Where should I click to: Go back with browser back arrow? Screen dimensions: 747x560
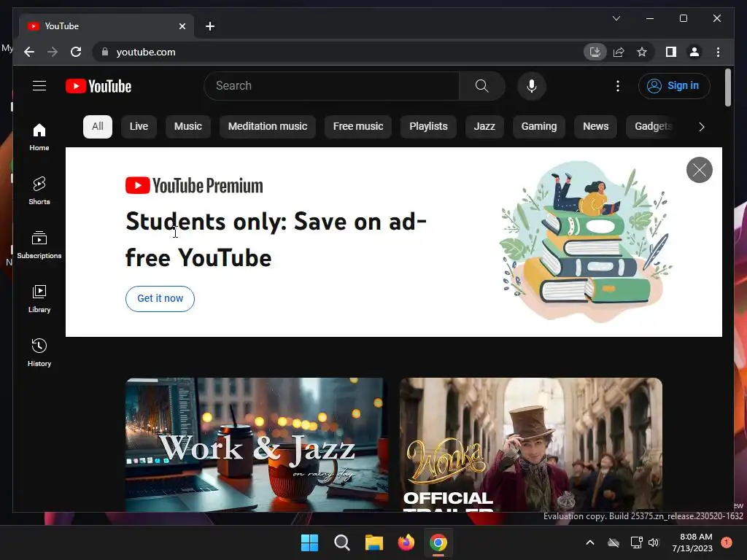(29, 52)
